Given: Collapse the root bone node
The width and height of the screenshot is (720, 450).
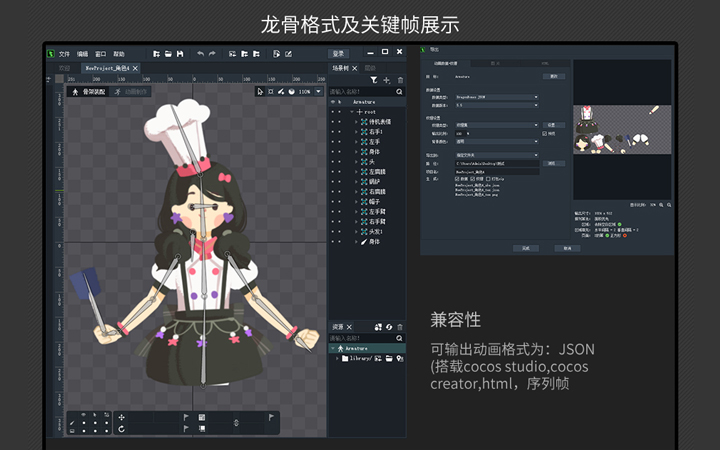Looking at the screenshot, I should (x=352, y=112).
